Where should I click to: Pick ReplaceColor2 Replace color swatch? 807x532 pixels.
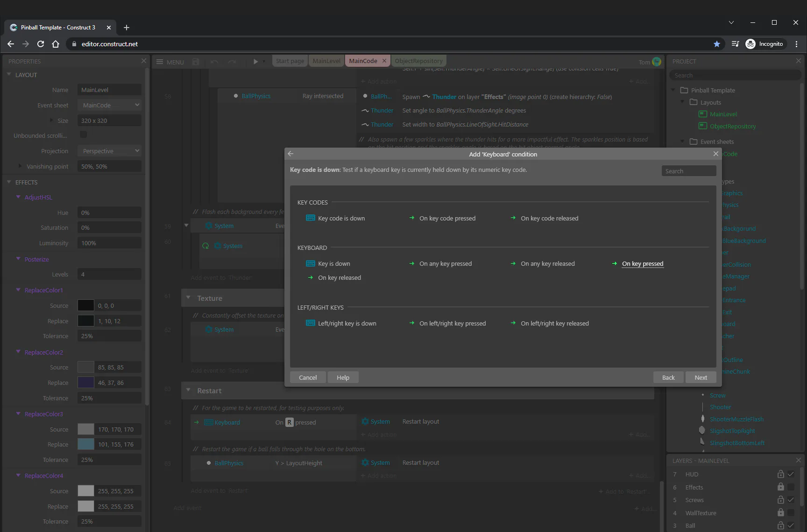tap(85, 383)
